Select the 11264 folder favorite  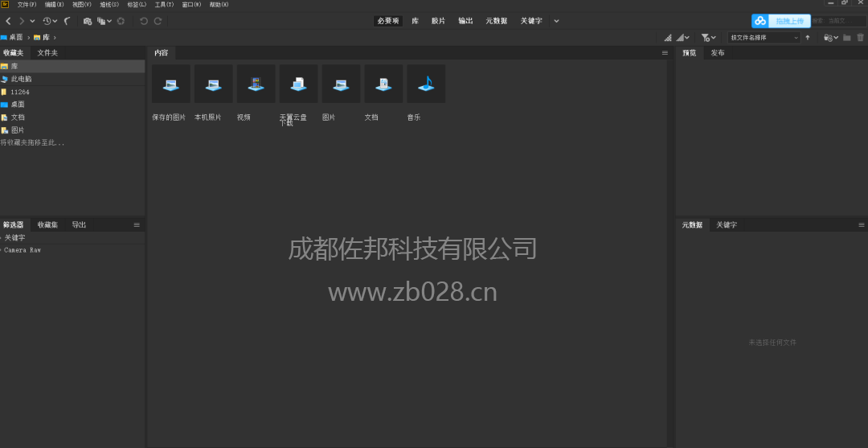coord(72,92)
